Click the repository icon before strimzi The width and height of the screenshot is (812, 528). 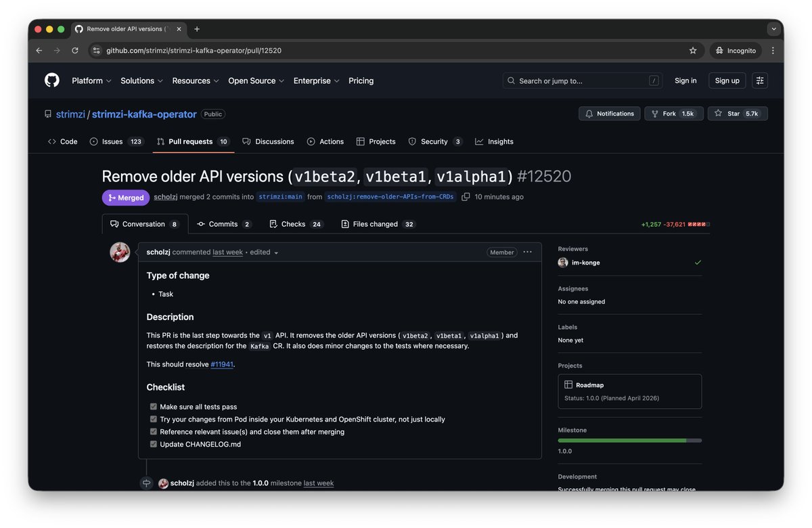tap(48, 114)
